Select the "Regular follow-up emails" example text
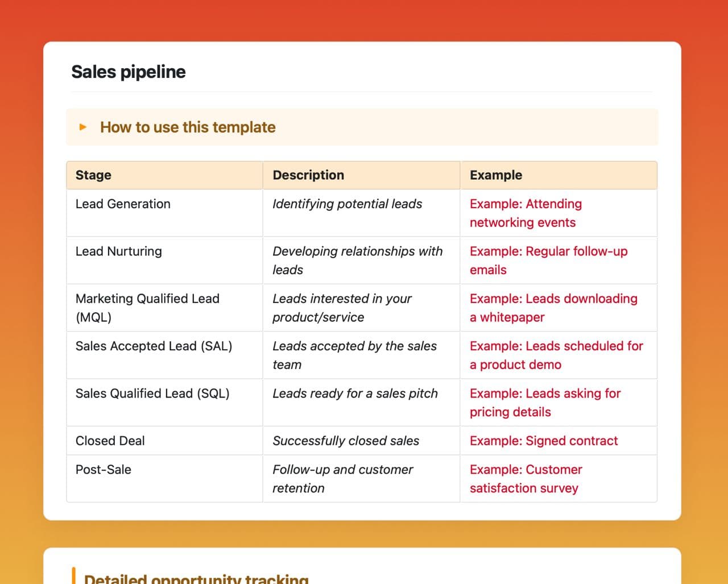The width and height of the screenshot is (728, 584). (548, 260)
